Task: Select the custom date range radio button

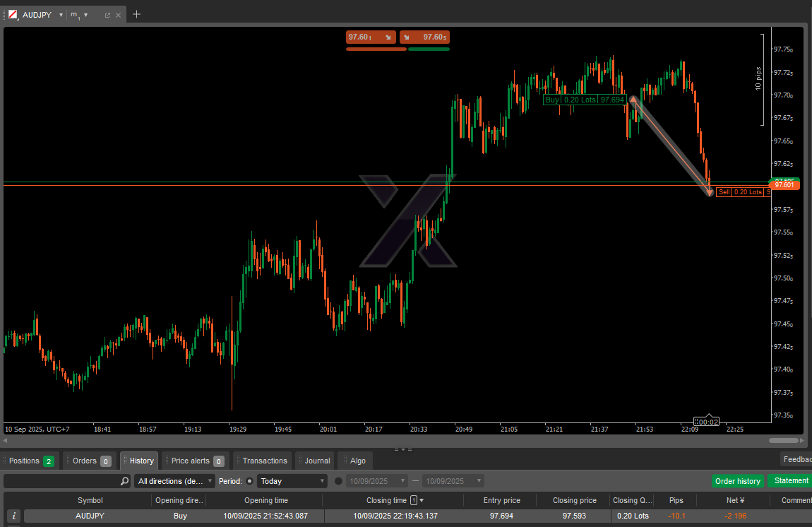Action: 338,481
